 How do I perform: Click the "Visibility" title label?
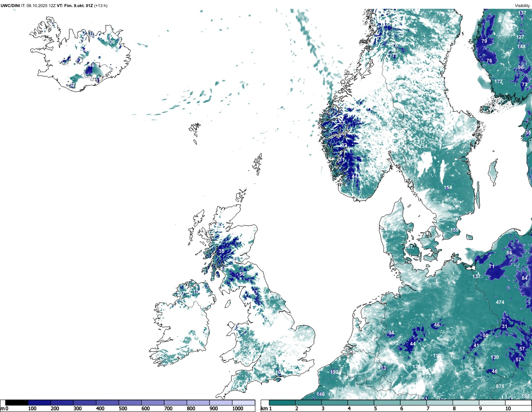click(x=522, y=5)
